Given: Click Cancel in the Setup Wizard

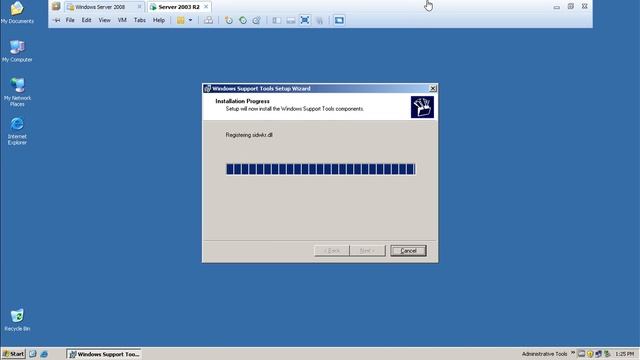Looking at the screenshot, I should 408,251.
